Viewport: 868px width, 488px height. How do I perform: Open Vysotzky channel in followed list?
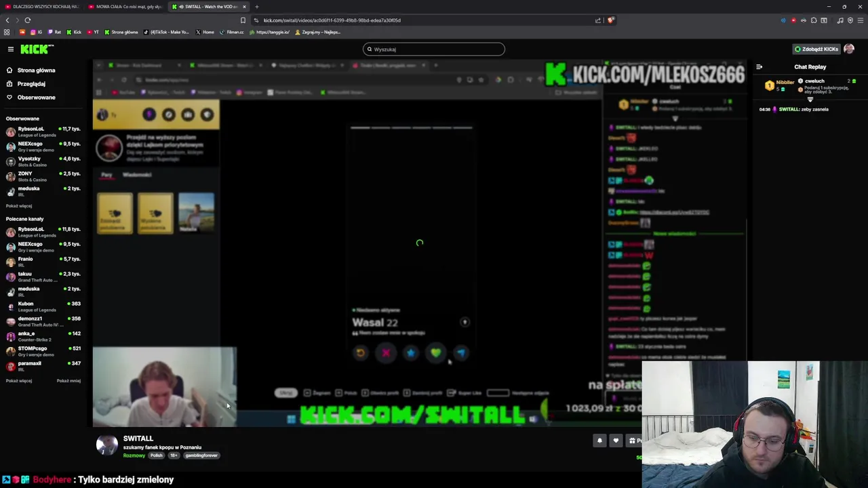(x=43, y=161)
